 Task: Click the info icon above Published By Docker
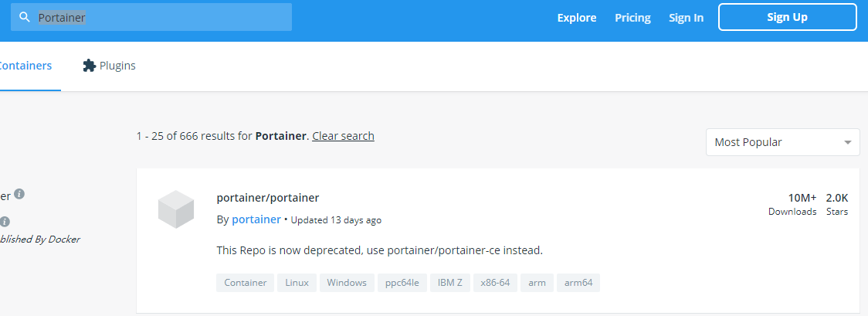pyautogui.click(x=5, y=222)
